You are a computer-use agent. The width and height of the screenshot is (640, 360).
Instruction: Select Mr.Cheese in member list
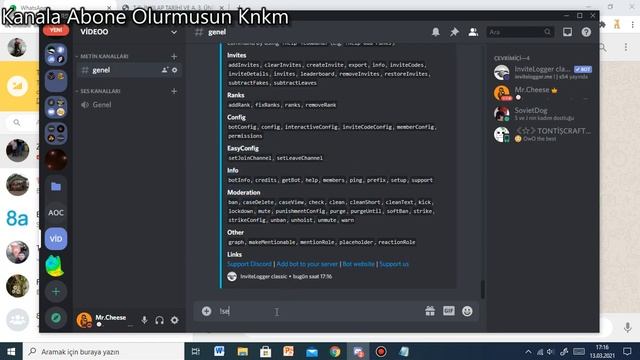(x=542, y=93)
